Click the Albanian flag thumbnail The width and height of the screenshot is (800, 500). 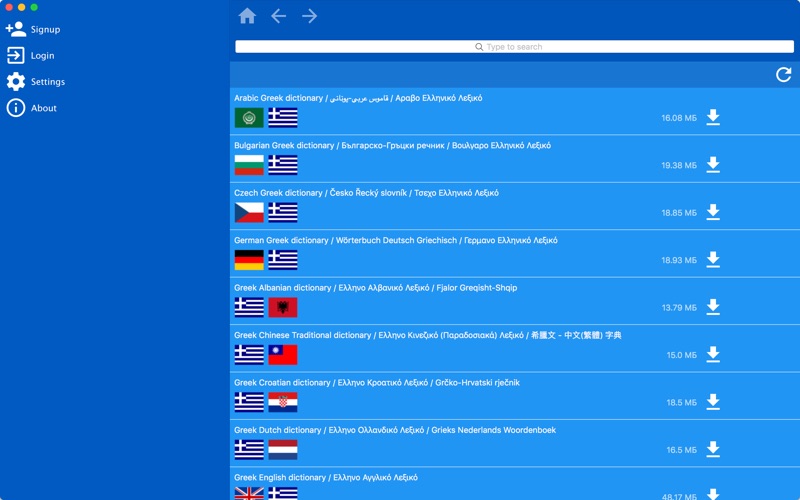tap(283, 307)
